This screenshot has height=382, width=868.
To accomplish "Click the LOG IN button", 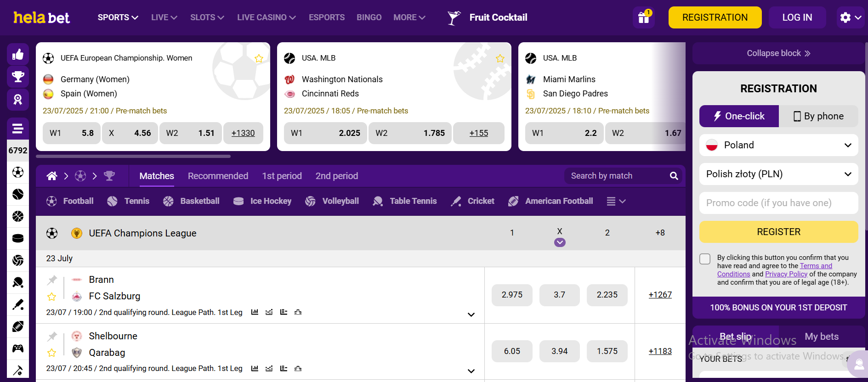I will pyautogui.click(x=797, y=17).
